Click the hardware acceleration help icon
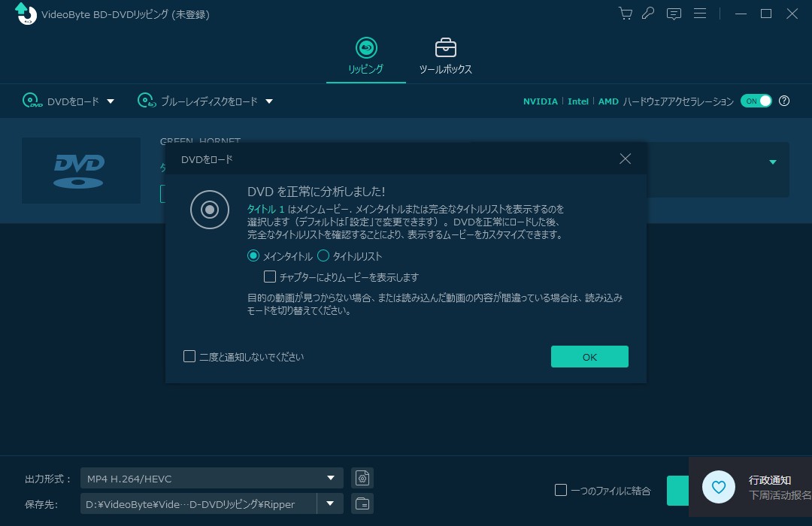The image size is (812, 526). pyautogui.click(x=784, y=101)
